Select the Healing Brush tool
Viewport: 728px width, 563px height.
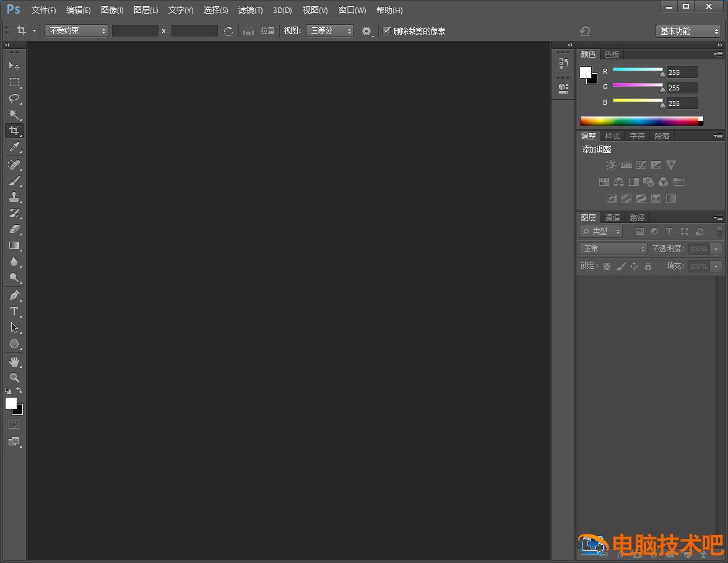[14, 165]
